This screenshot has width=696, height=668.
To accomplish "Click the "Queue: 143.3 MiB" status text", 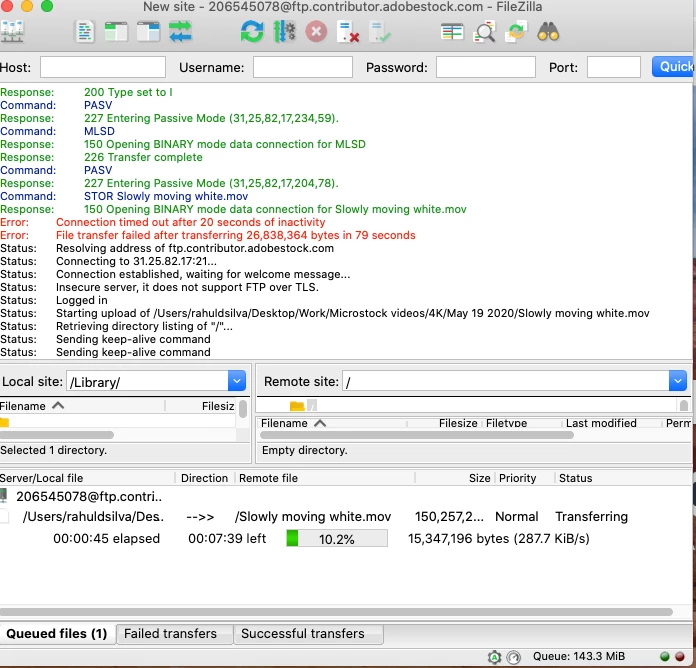I will click(x=579, y=656).
